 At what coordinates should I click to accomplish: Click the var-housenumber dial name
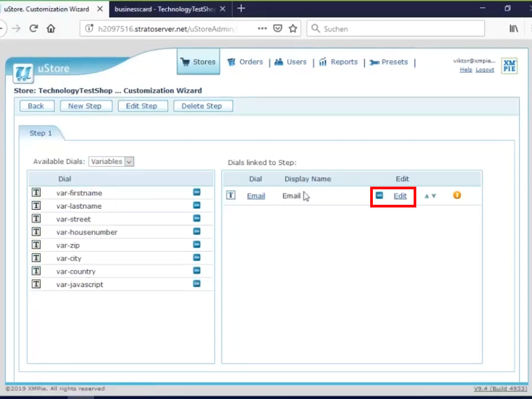(86, 232)
